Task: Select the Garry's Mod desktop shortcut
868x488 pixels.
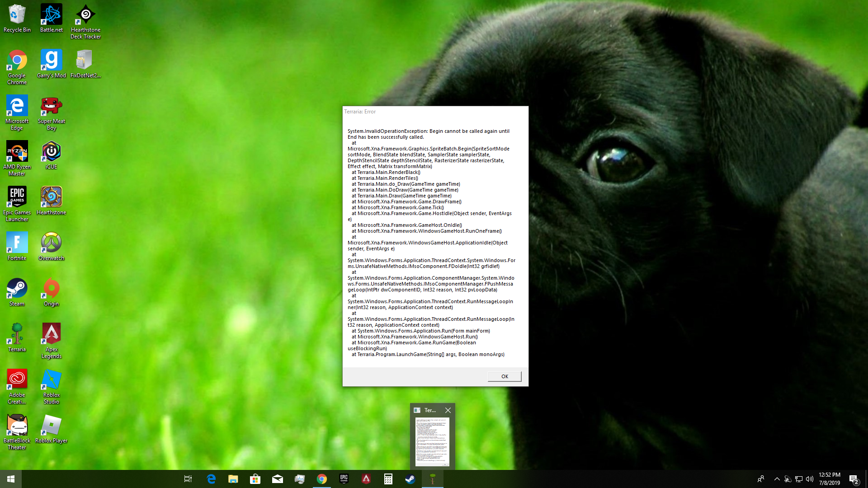Action: pos(52,64)
